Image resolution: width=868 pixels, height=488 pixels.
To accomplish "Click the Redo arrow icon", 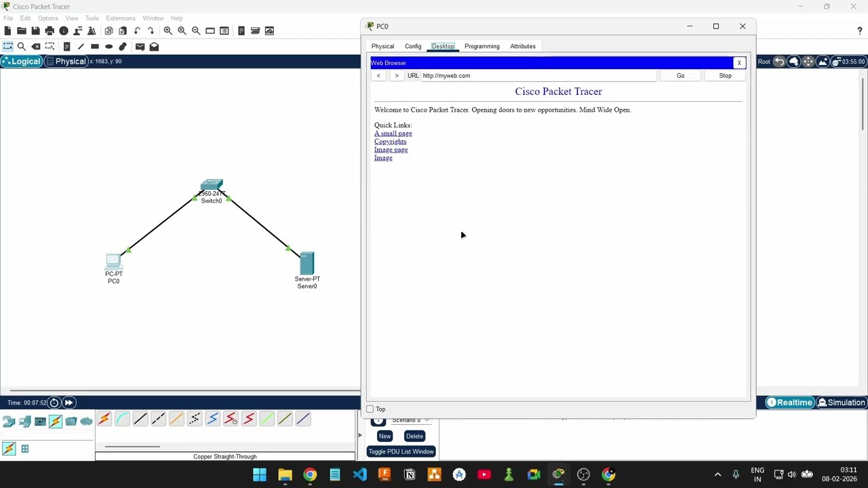I will pos(151,30).
